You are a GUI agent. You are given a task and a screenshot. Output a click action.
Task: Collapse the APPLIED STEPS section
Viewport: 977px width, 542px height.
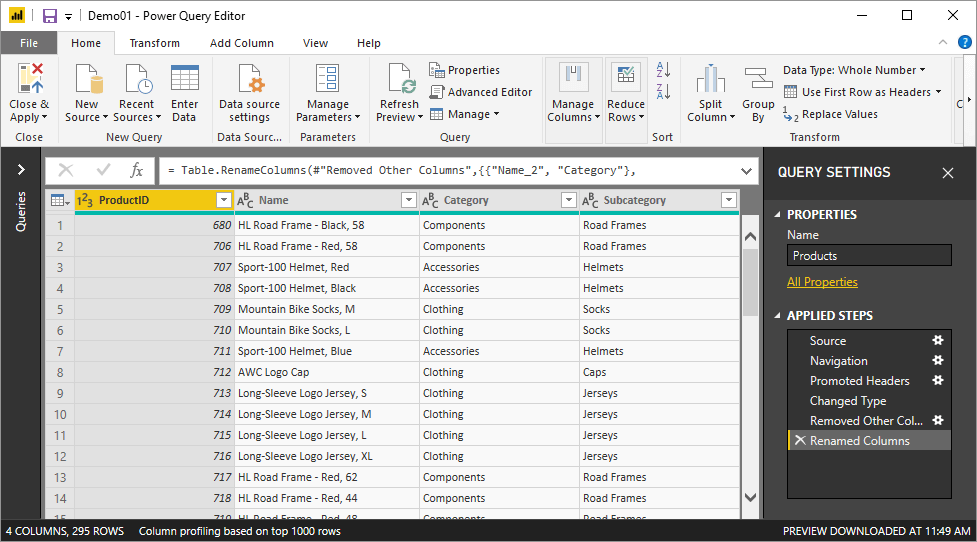tap(777, 316)
